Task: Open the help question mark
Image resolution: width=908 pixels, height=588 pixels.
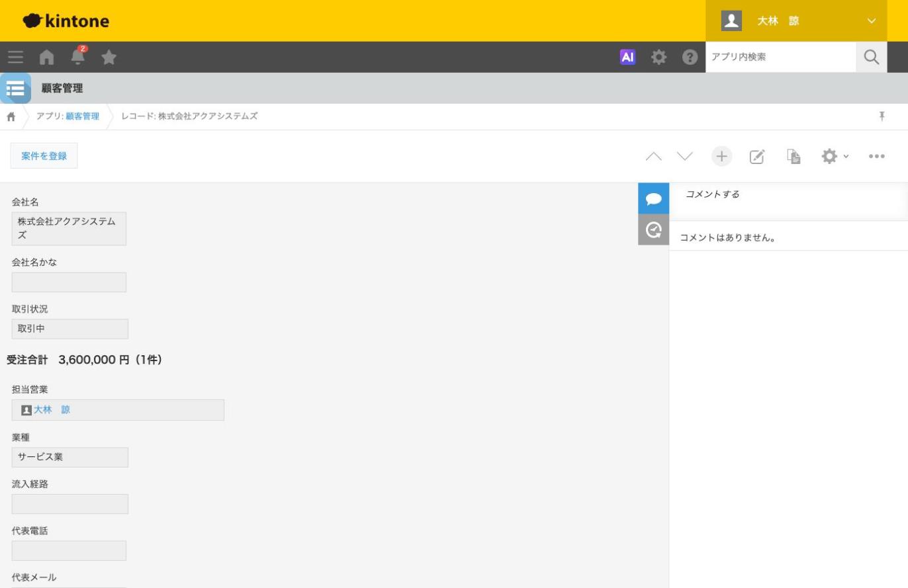Action: (x=690, y=58)
